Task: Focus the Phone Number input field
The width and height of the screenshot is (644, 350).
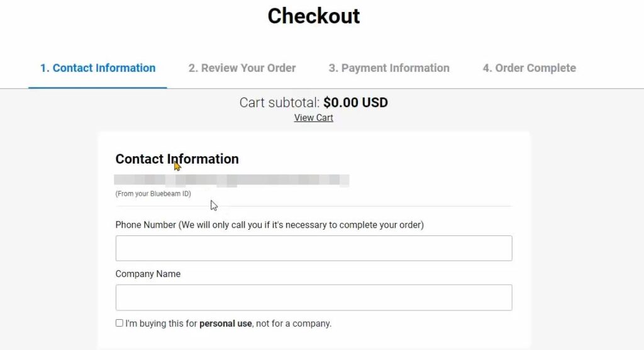Action: tap(314, 248)
